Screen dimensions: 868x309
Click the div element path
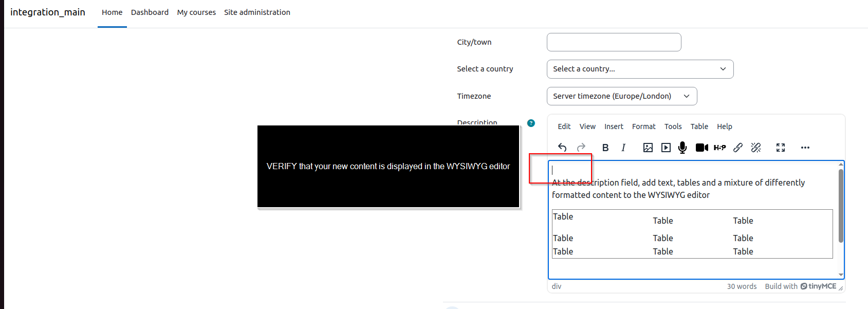pyautogui.click(x=557, y=286)
